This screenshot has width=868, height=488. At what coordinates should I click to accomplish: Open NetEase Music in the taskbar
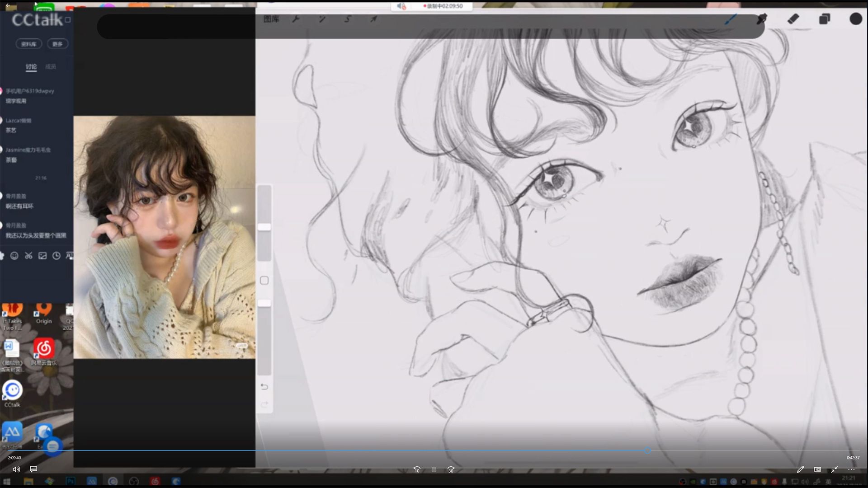tap(155, 482)
